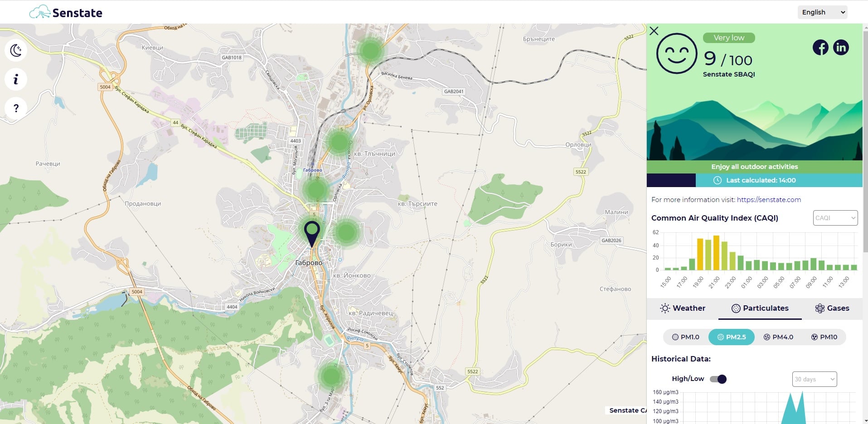Select the PM1.0 particulate option
Screen dimensions: 868x424
(x=686, y=337)
